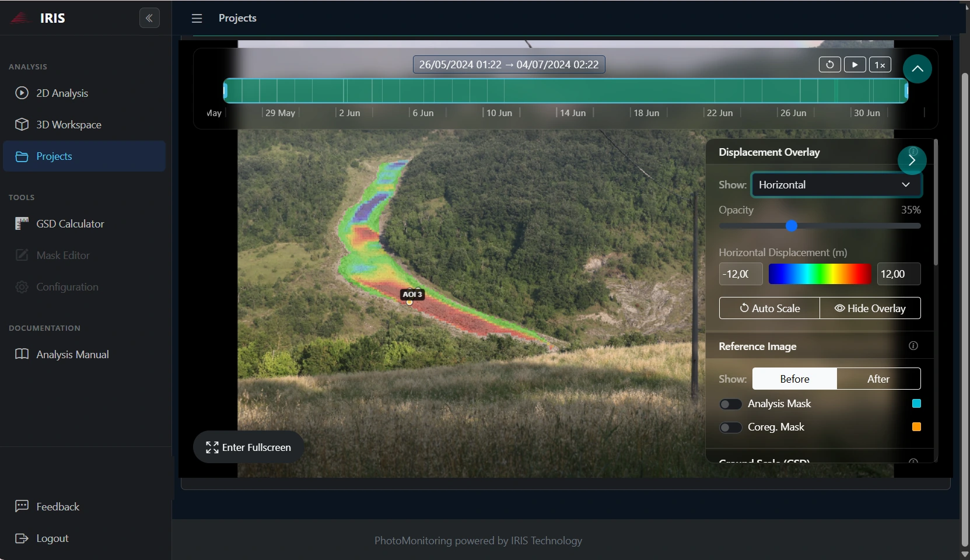Adjust the Opacity slider handle

(x=791, y=226)
